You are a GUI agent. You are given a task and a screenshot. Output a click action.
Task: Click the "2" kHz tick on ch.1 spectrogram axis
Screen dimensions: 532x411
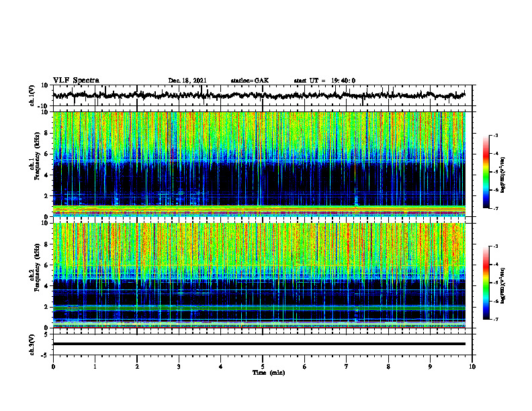click(46, 196)
